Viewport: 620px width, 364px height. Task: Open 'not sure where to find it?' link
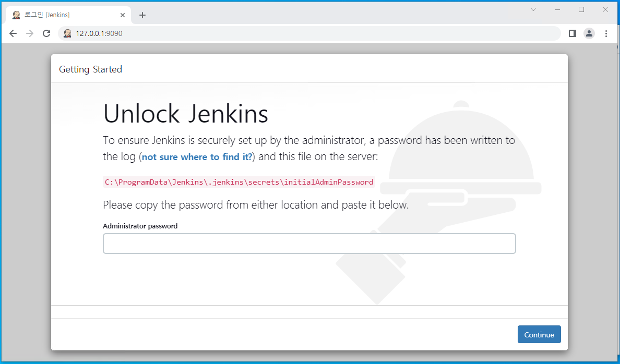[197, 157]
